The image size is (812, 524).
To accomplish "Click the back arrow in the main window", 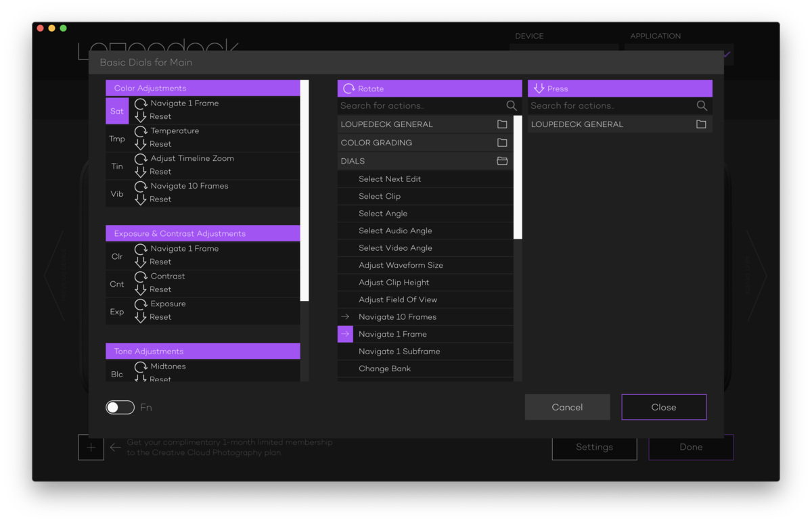I will (116, 447).
